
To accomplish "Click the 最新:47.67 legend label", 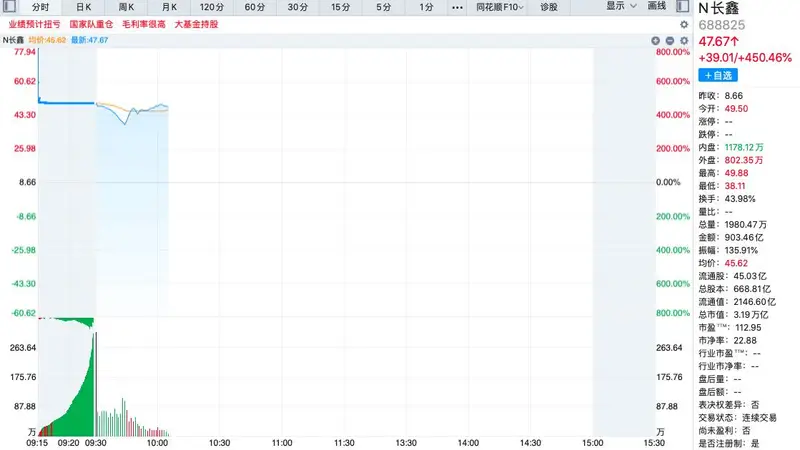I will click(89, 40).
